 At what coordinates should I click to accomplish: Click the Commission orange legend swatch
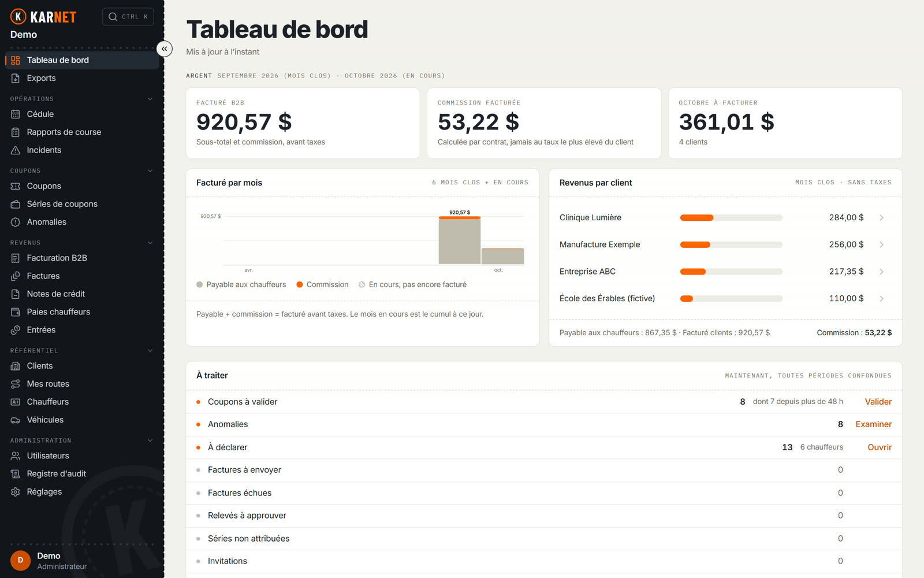pyautogui.click(x=300, y=284)
